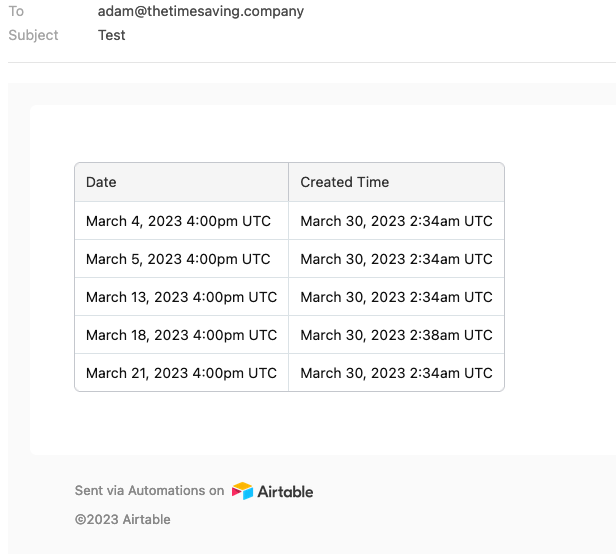Click the ©2023 Airtable copyright text
Image resolution: width=616 pixels, height=554 pixels.
pos(123,519)
